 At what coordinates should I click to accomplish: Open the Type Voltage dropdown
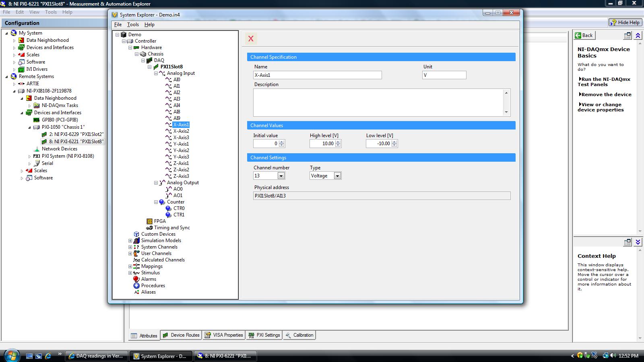pyautogui.click(x=337, y=176)
